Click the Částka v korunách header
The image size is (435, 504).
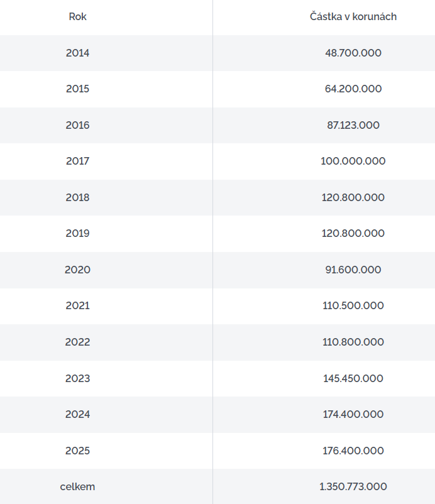click(x=353, y=17)
